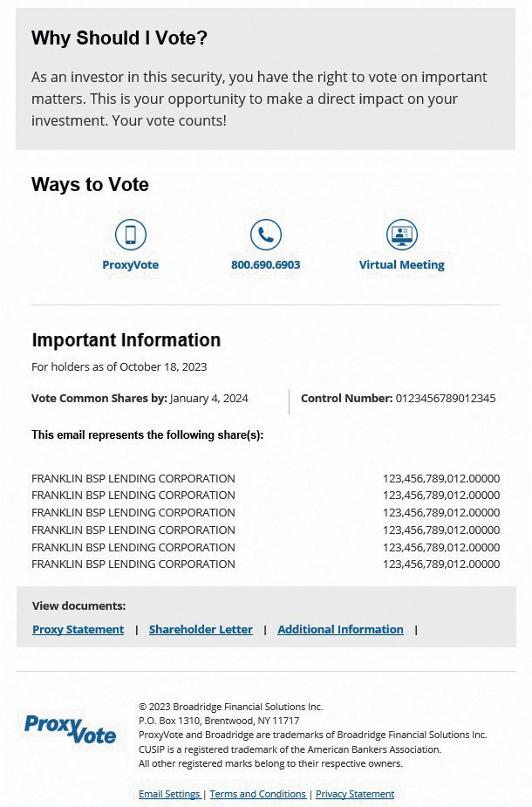Open the ProxyVote text link under Ways to Vote
The height and width of the screenshot is (807, 532).
pyautogui.click(x=131, y=265)
